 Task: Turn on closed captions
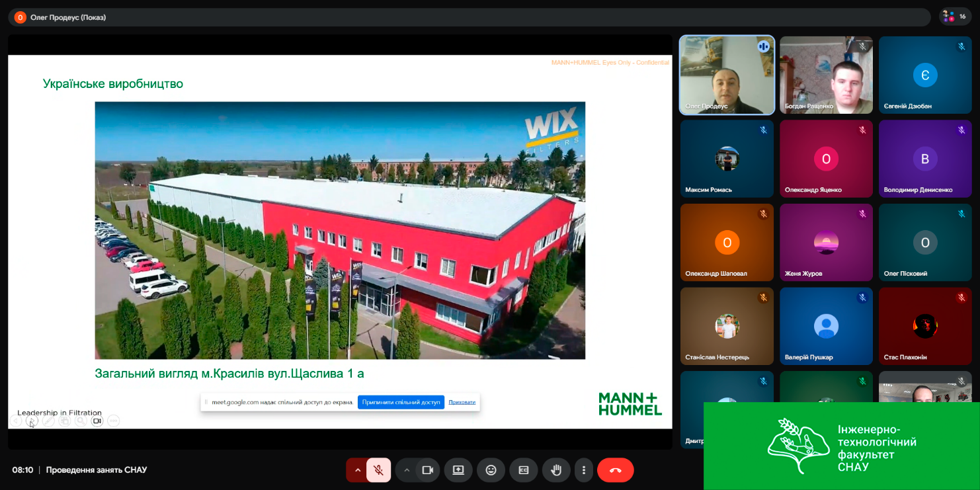[x=523, y=470]
